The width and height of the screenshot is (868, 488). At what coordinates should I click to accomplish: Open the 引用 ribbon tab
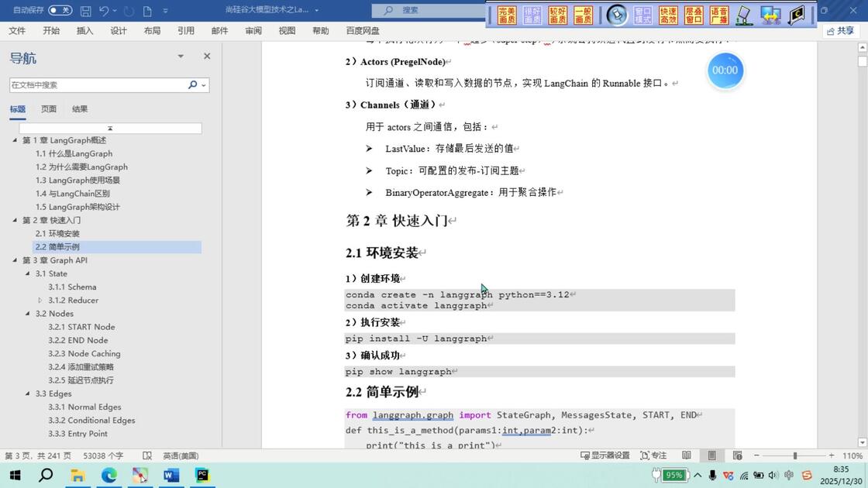point(186,30)
